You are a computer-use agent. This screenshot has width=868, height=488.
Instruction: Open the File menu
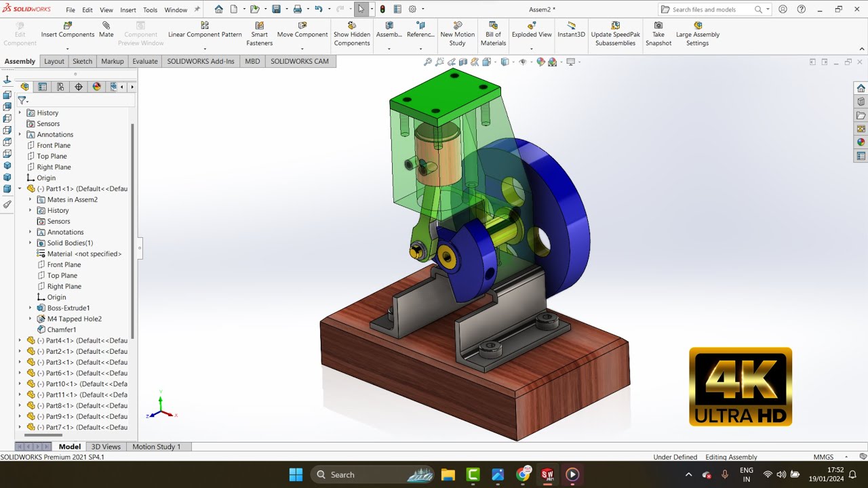pyautogui.click(x=71, y=10)
